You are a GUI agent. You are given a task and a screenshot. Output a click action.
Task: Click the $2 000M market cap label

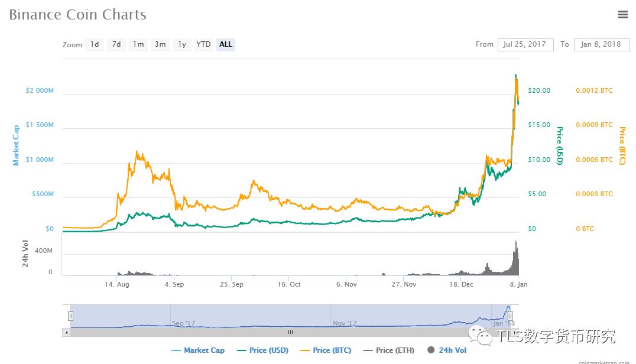40,90
